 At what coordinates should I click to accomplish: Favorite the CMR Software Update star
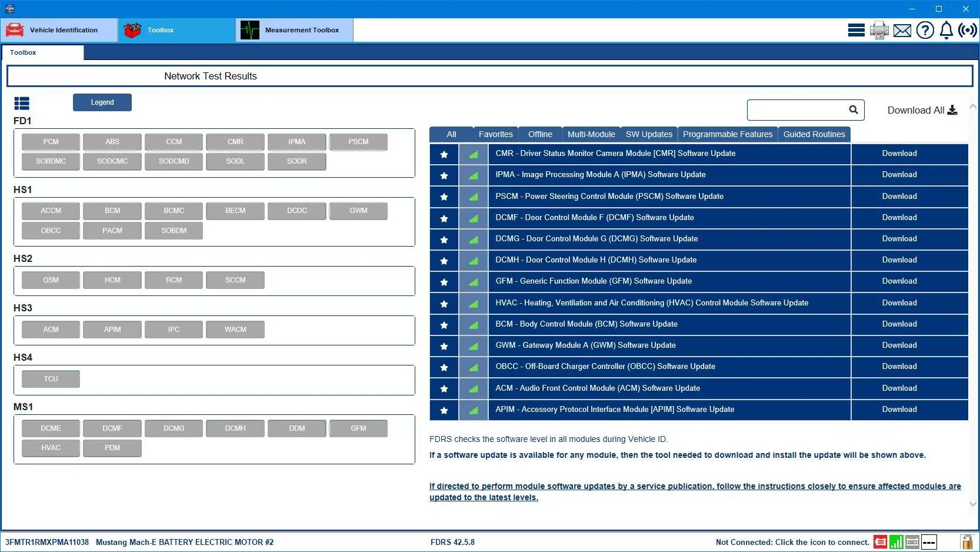(444, 154)
